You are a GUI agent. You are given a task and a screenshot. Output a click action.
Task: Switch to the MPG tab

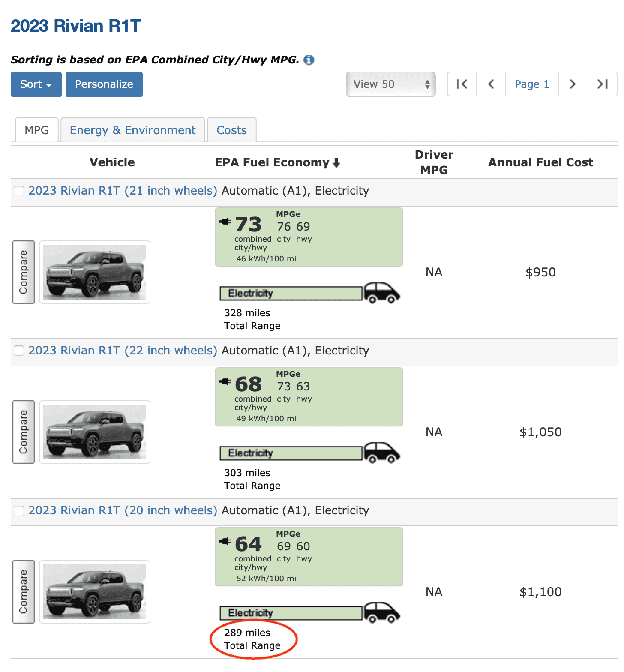[37, 130]
